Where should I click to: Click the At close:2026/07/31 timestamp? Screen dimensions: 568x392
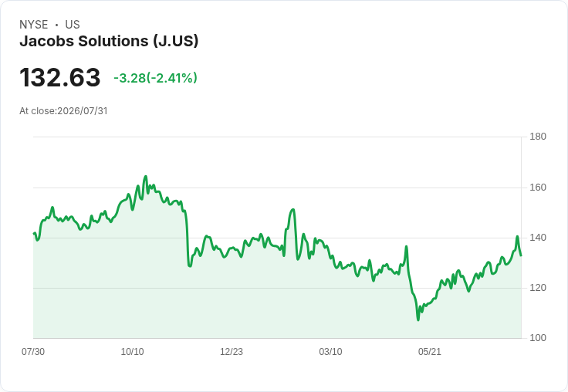click(x=63, y=111)
